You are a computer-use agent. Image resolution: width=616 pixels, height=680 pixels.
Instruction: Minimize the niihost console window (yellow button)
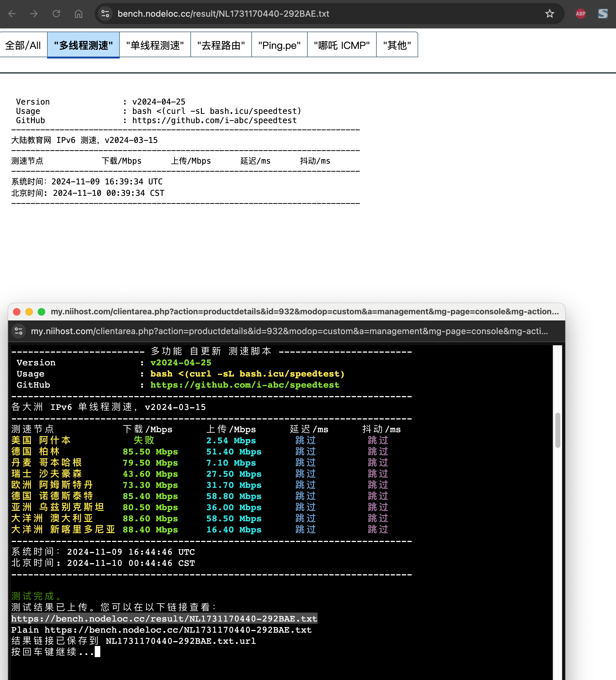click(29, 312)
